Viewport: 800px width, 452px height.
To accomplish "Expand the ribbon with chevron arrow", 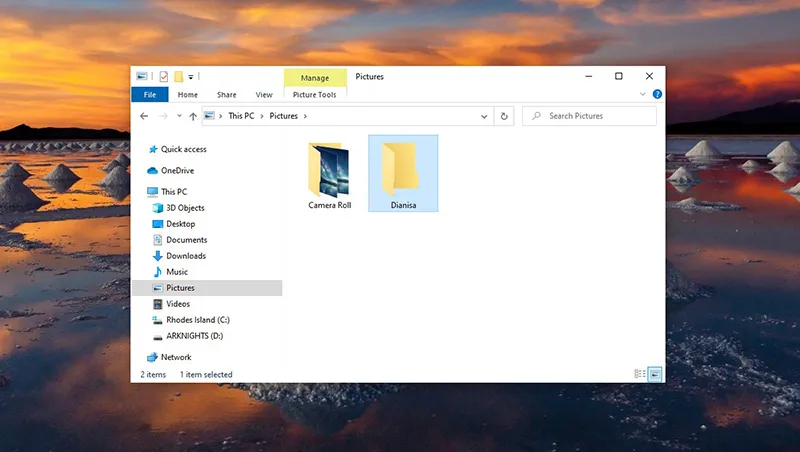I will pos(645,94).
